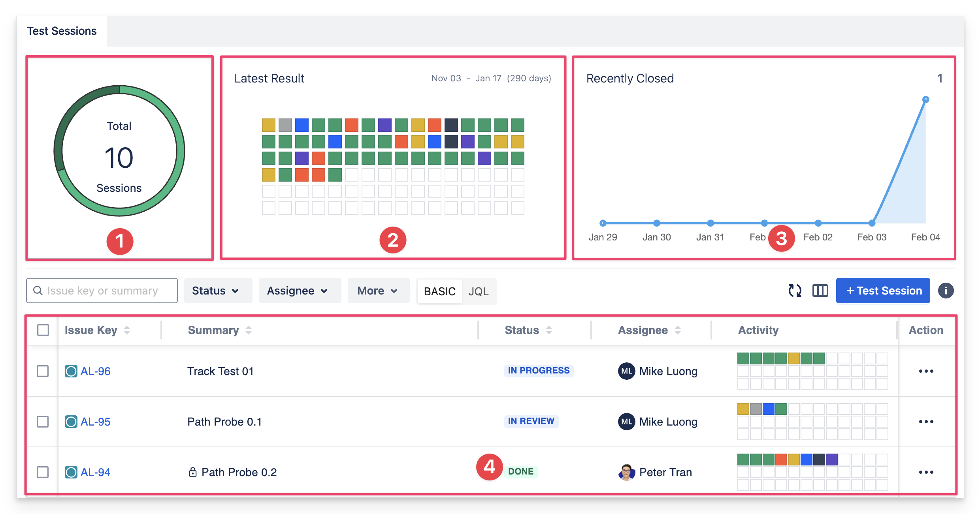The image size is (980, 514).
Task: Open the AL-94 issue link
Action: pyautogui.click(x=95, y=472)
